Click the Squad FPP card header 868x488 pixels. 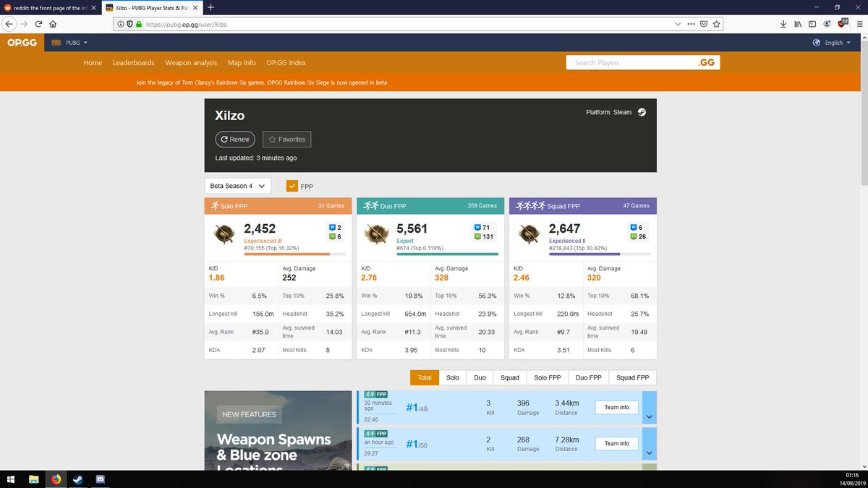click(583, 205)
